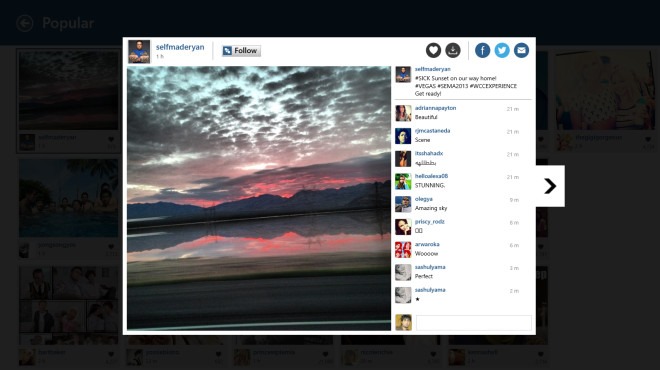Visit priscy_rodz's profile

pos(429,222)
